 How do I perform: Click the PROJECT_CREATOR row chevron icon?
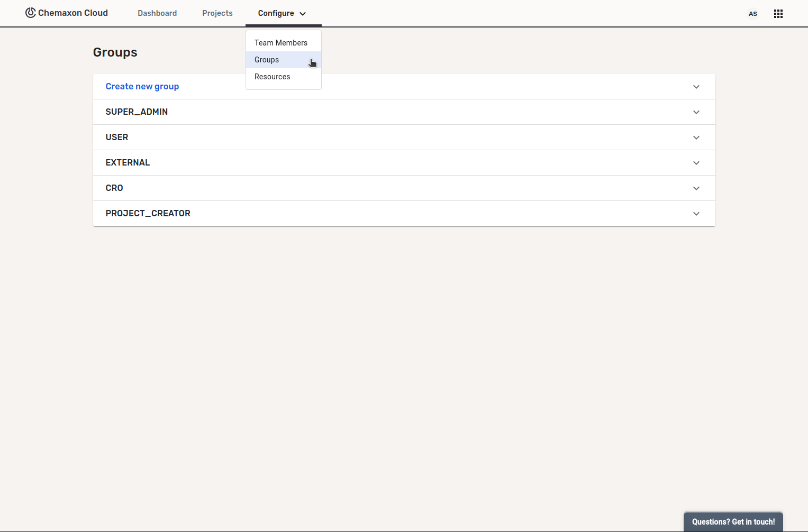click(x=696, y=214)
